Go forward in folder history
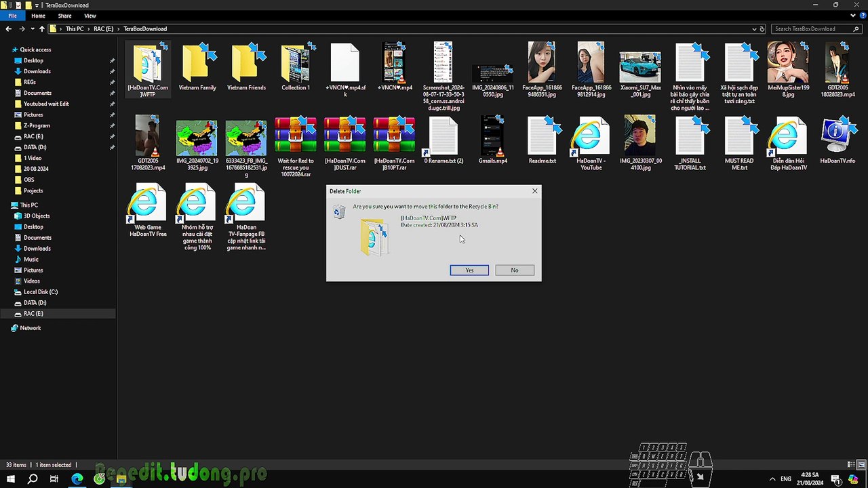The height and width of the screenshot is (488, 868). click(x=22, y=29)
